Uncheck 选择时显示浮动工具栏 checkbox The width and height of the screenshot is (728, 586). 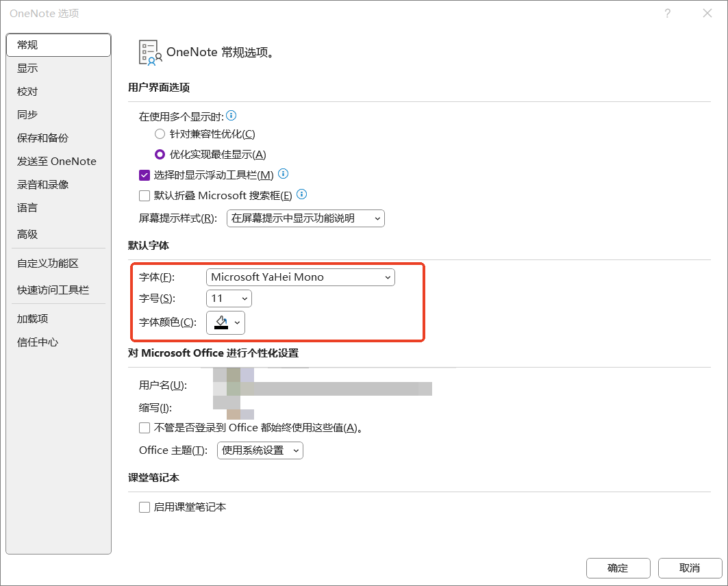(x=145, y=175)
